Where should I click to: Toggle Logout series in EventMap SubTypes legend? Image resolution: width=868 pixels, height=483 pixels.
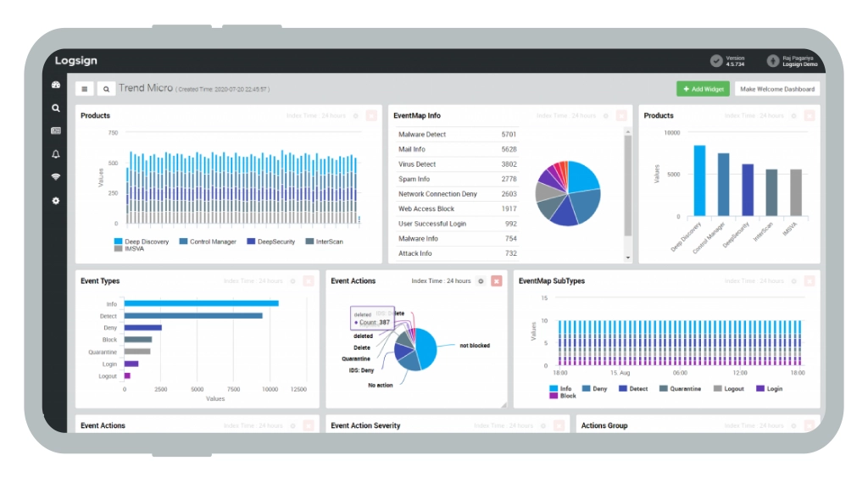728,388
